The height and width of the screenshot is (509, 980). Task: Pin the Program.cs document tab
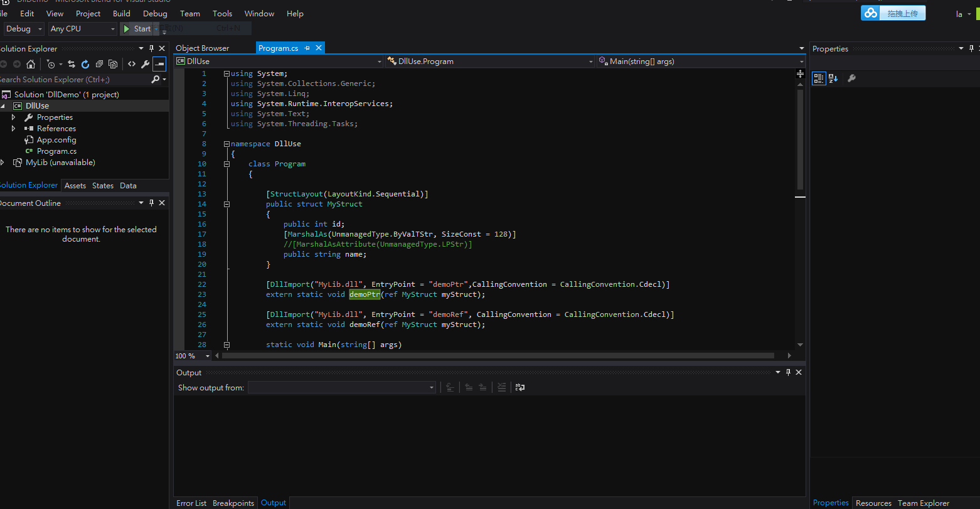tap(307, 48)
